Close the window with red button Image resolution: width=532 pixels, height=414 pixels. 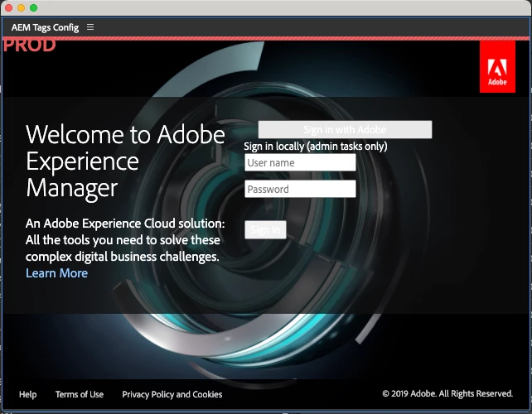[x=9, y=7]
